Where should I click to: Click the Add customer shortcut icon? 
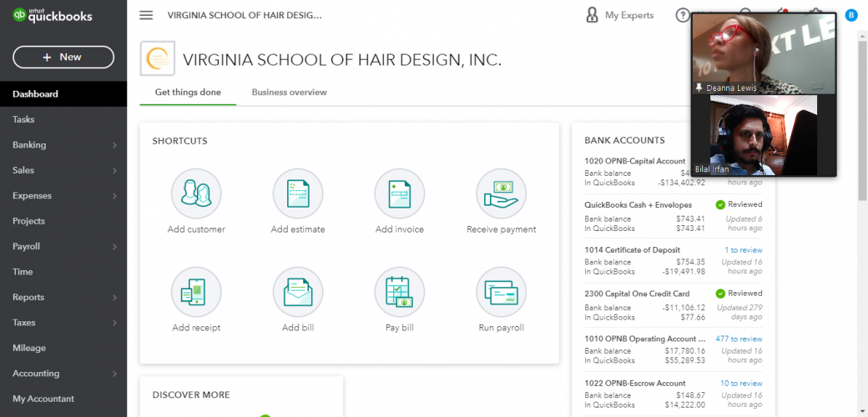pos(196,193)
